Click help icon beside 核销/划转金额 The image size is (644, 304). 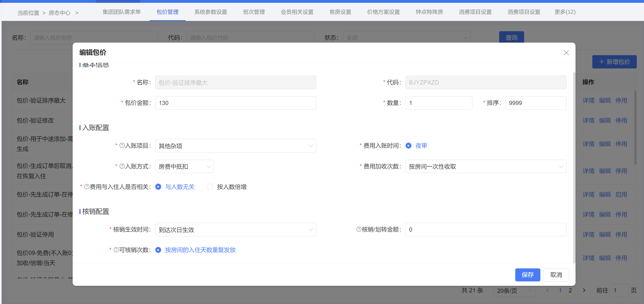click(x=359, y=229)
